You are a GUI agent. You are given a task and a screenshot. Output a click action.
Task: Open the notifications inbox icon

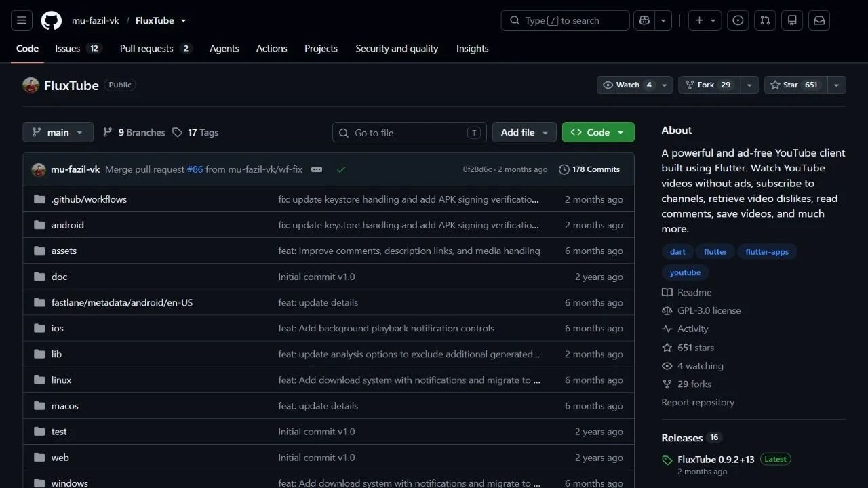[x=819, y=20]
